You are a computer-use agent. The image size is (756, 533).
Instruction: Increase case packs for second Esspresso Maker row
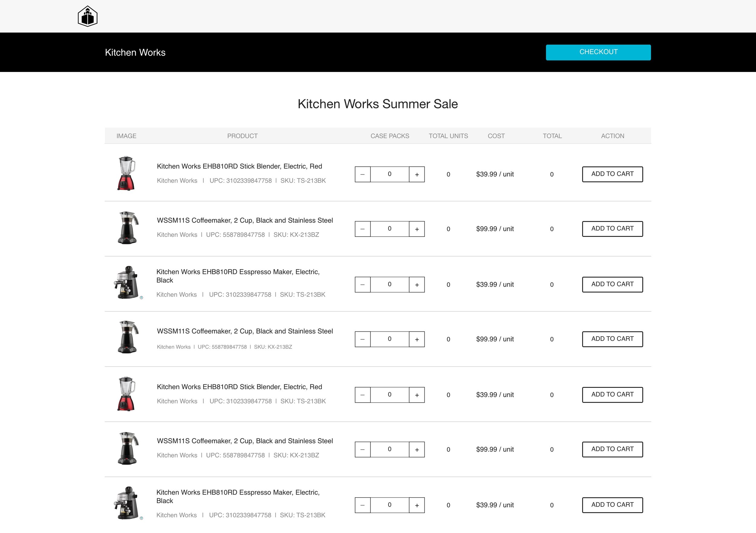coord(417,505)
